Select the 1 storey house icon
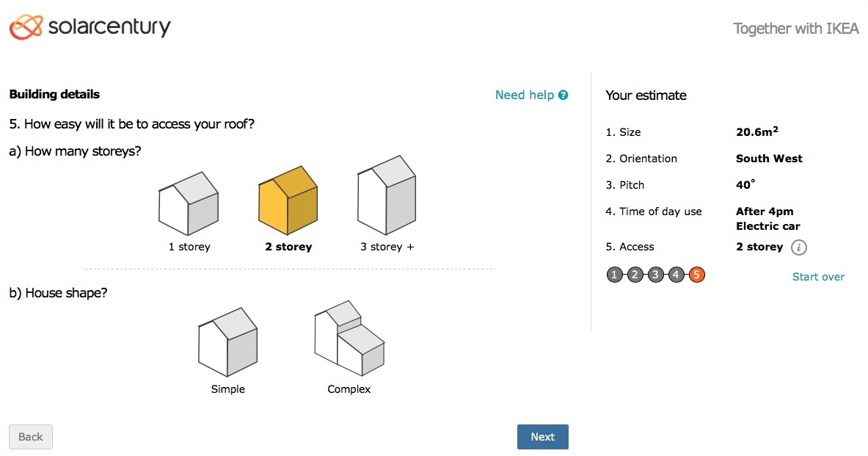The height and width of the screenshot is (456, 868). click(x=189, y=203)
